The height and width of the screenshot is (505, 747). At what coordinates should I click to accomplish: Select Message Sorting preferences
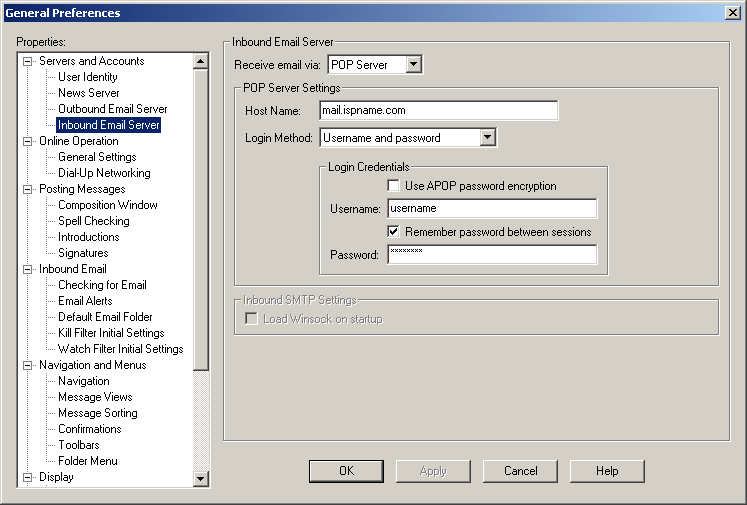coord(97,413)
